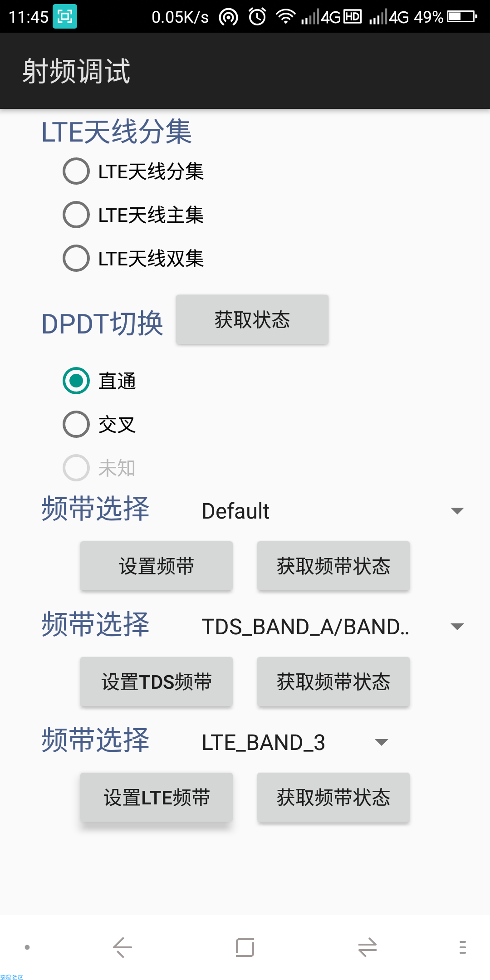Tap the battery indicator icon
The width and height of the screenshot is (490, 980).
462,17
